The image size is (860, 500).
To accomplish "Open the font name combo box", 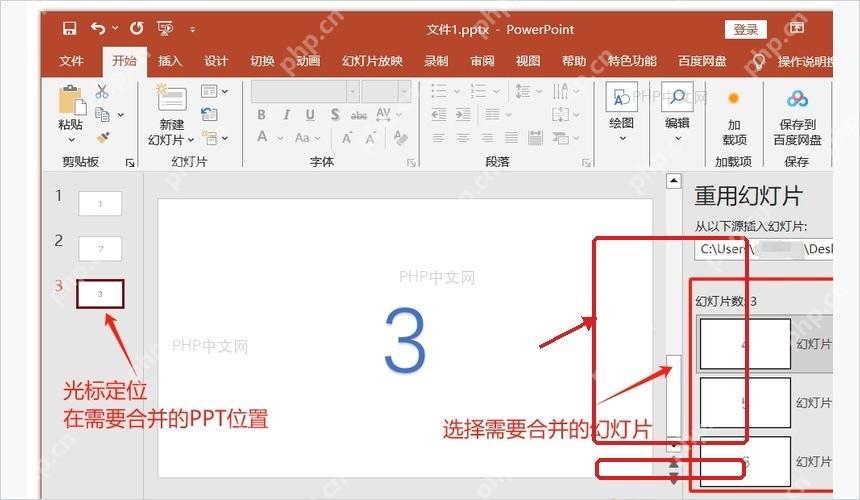I will pyautogui.click(x=305, y=91).
